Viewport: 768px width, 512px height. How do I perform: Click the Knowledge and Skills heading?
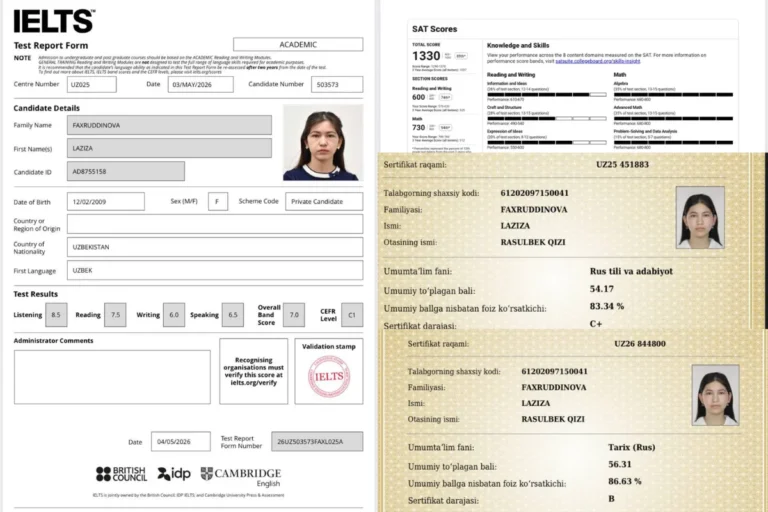[x=518, y=45]
